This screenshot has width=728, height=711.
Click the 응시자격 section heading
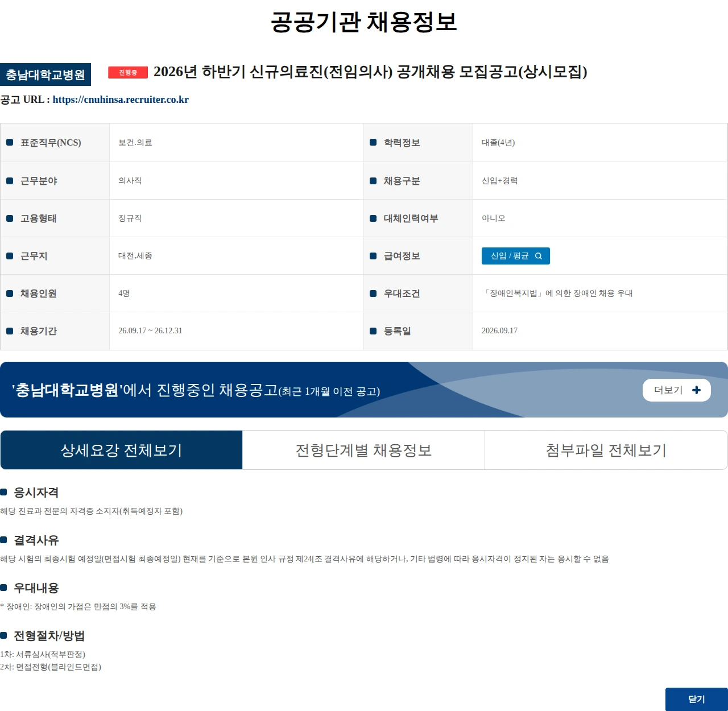click(x=36, y=493)
